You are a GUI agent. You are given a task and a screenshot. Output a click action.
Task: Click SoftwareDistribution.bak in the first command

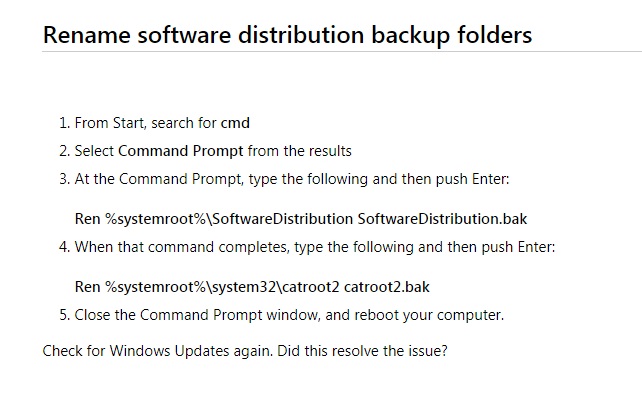point(442,219)
